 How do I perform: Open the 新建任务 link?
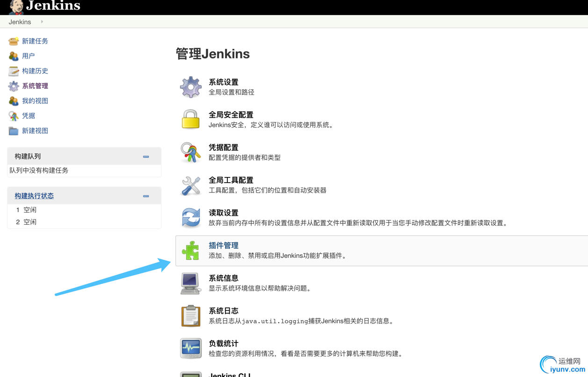pyautogui.click(x=35, y=41)
